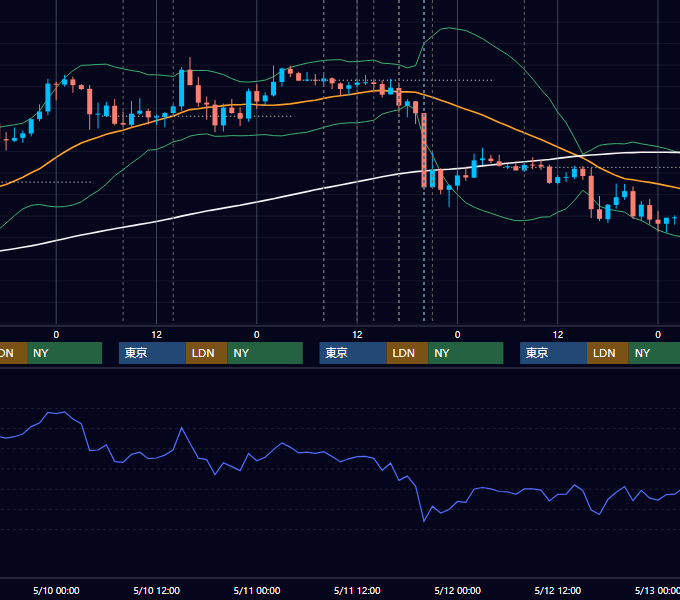
Task: Click hour label 12 above 5/12 12:00
Action: click(x=558, y=335)
